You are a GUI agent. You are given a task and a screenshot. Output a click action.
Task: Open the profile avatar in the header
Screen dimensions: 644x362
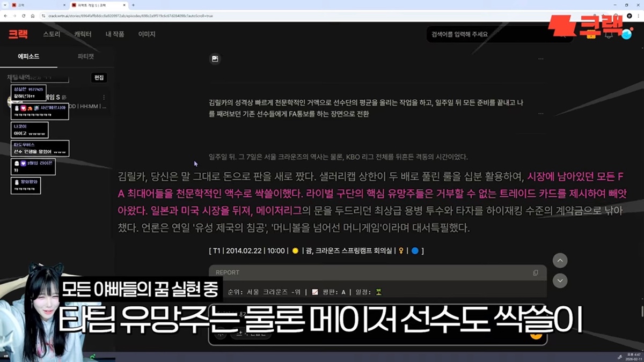[x=626, y=34]
